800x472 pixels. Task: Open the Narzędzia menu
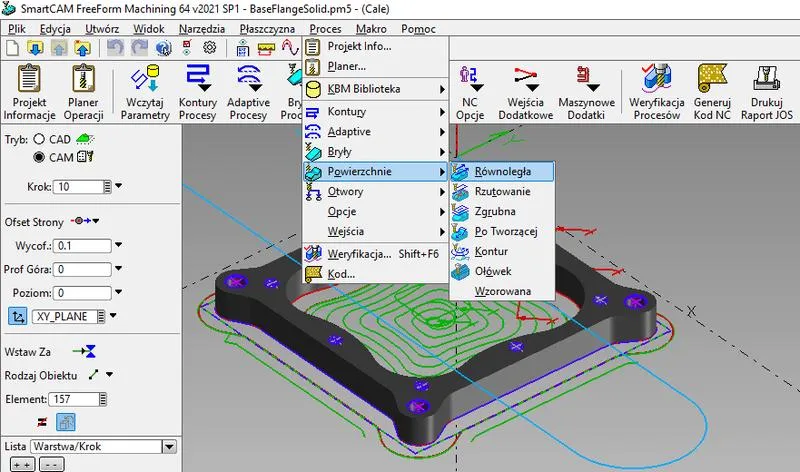tap(201, 29)
